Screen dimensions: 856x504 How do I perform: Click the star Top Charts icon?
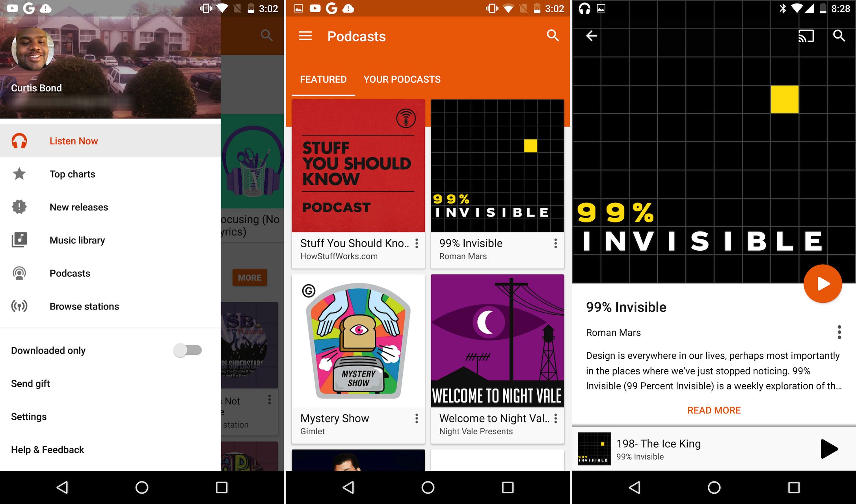(20, 173)
